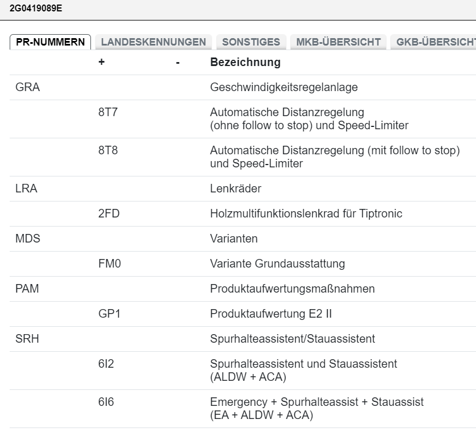This screenshot has height=448, width=476.
Task: Switch to the PR-NUMMERN tab
Action: [51, 42]
